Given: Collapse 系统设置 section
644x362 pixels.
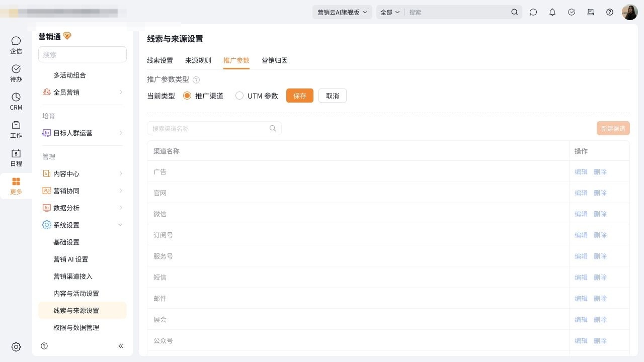Looking at the screenshot, I should pos(83,225).
